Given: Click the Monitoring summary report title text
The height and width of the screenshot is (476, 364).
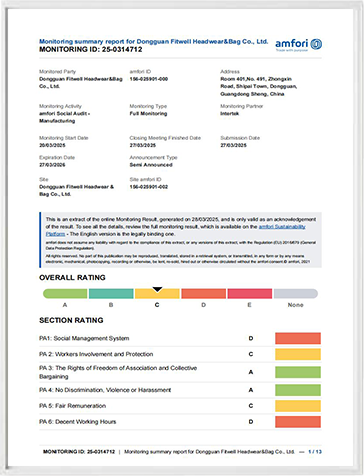Looking at the screenshot, I should click(x=153, y=42).
